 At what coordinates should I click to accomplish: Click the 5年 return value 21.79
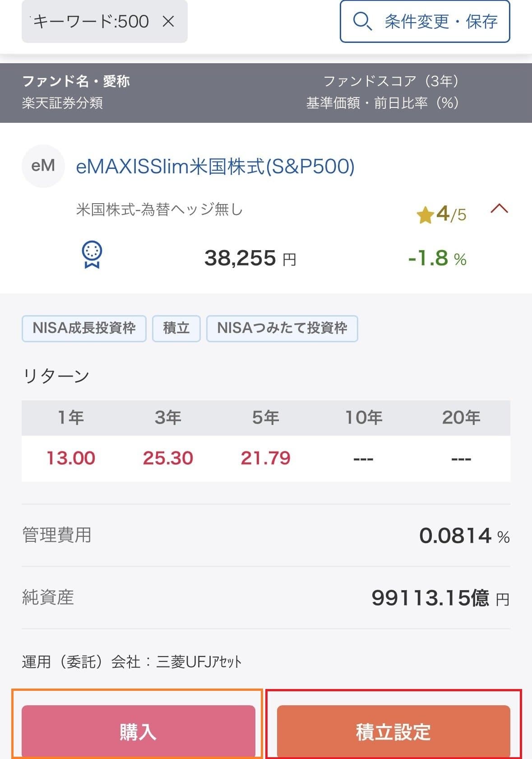pyautogui.click(x=266, y=457)
